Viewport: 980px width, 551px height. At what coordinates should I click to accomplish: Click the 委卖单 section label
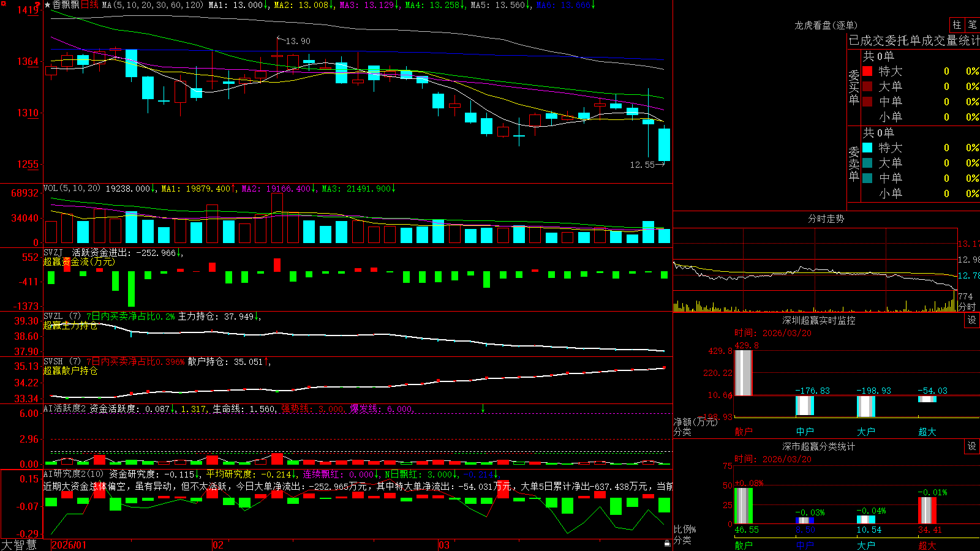tap(854, 163)
